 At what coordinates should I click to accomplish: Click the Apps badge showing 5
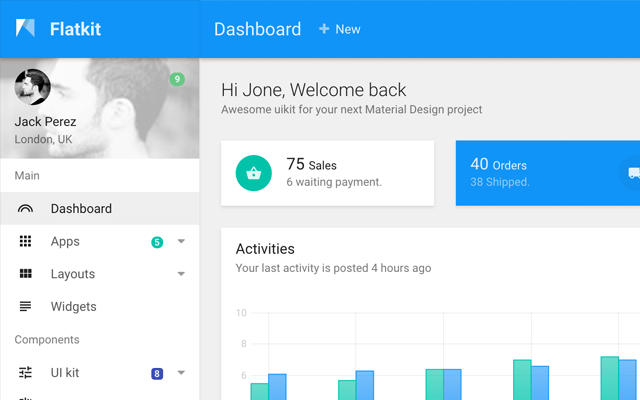157,242
